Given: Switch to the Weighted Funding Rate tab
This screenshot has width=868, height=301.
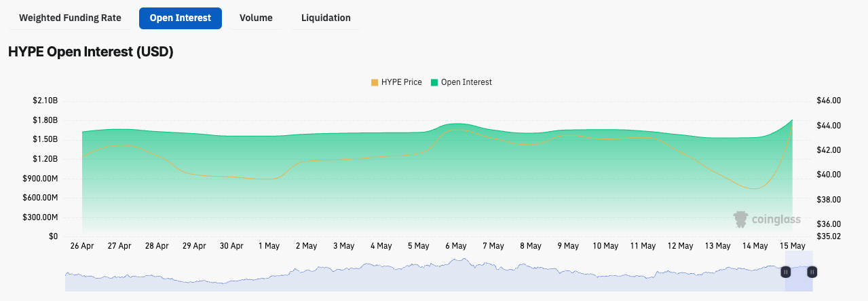Looking at the screenshot, I should [x=70, y=18].
